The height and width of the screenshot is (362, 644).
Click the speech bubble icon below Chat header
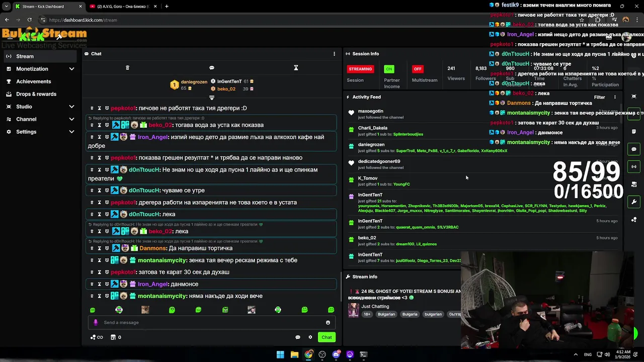[x=212, y=68]
